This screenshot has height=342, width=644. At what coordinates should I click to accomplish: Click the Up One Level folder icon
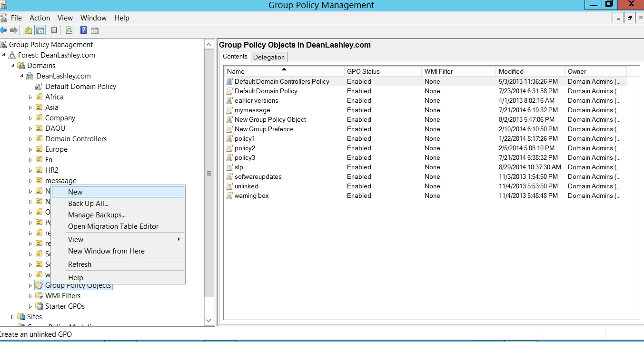coord(29,30)
